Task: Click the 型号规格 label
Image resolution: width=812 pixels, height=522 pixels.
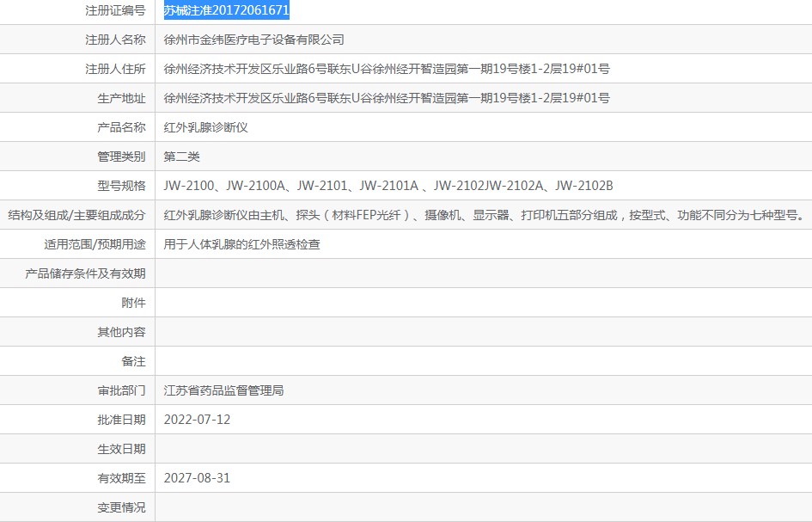Action: pyautogui.click(x=121, y=186)
